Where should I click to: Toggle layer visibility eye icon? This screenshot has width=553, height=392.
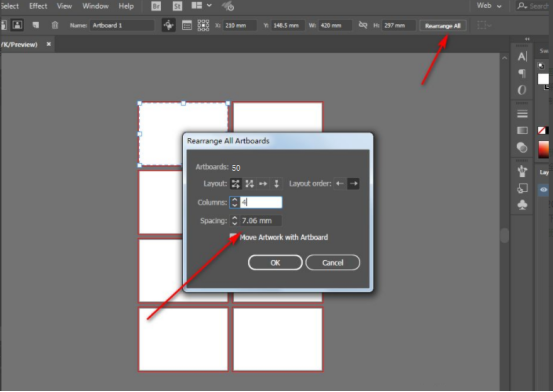[x=543, y=190]
